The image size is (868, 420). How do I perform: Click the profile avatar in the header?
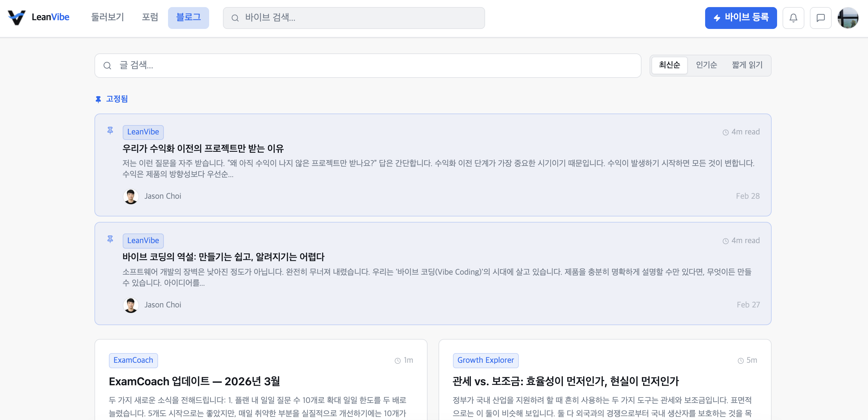(848, 18)
